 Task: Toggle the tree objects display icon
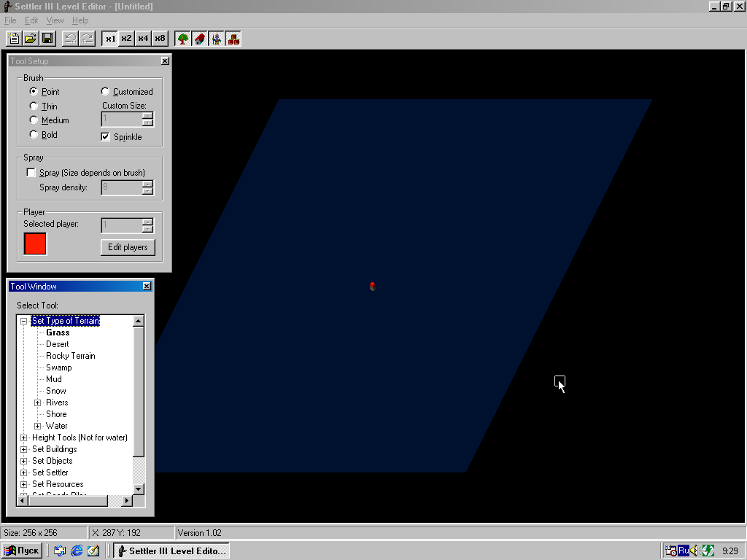point(183,39)
